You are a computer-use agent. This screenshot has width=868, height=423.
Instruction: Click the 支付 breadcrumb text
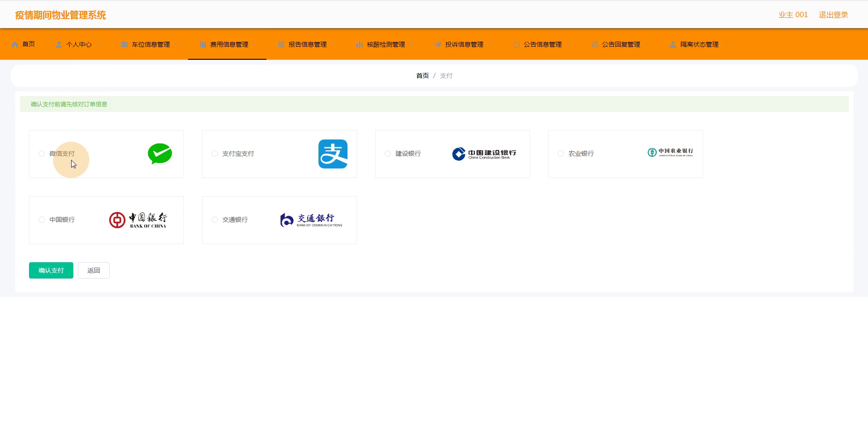[x=446, y=76]
